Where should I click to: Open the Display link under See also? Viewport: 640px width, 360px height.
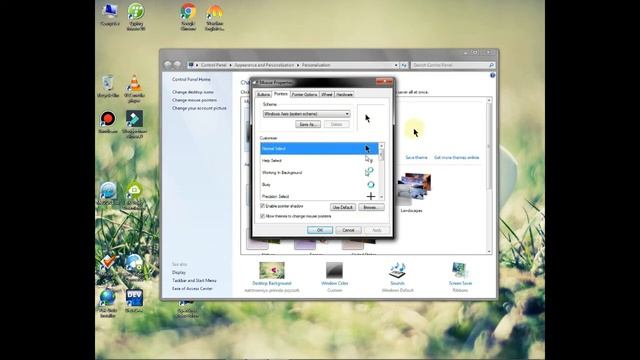[x=179, y=272]
